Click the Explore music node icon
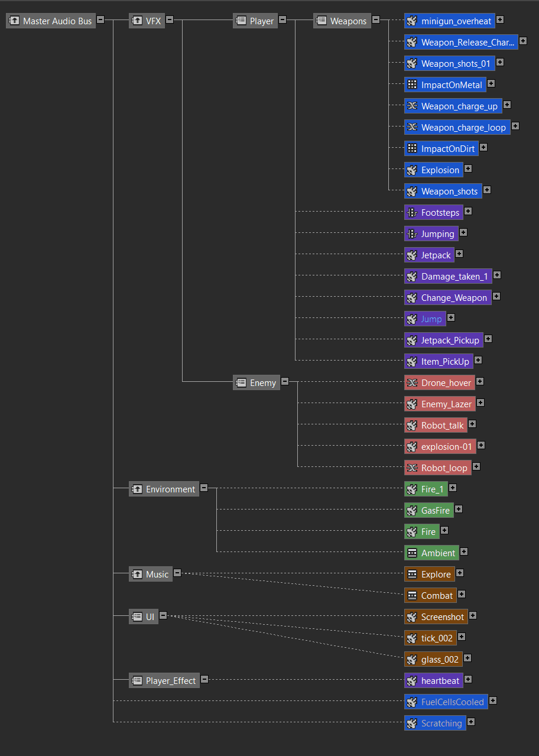 pos(412,575)
